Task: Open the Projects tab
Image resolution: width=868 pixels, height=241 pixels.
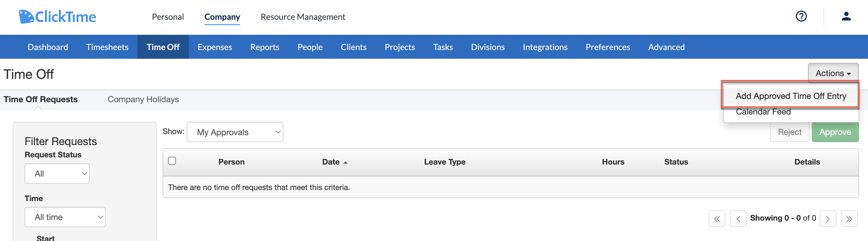Action: tap(399, 47)
